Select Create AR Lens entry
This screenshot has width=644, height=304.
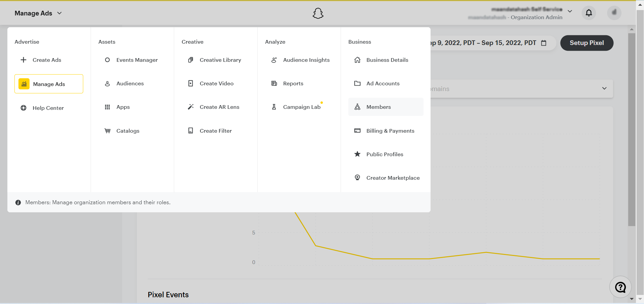point(215,107)
